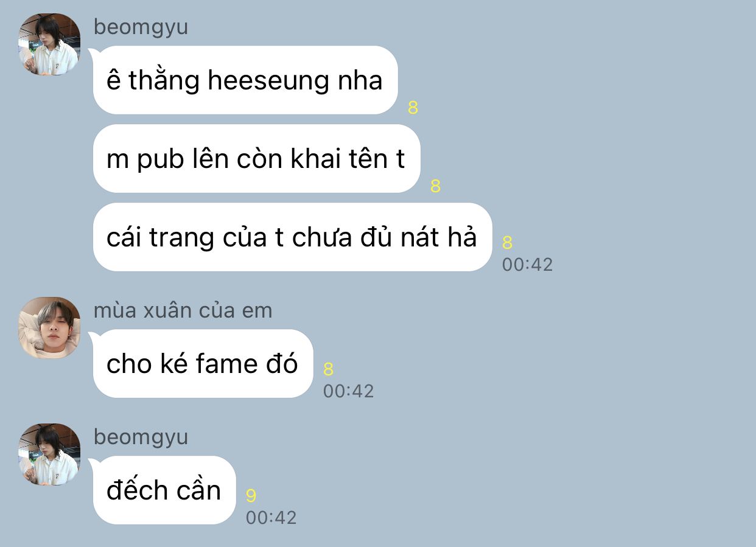Screen dimensions: 756x547
Task: Select the 'cái trang của t chưa đủ nát hả' bubble
Action: tap(292, 237)
